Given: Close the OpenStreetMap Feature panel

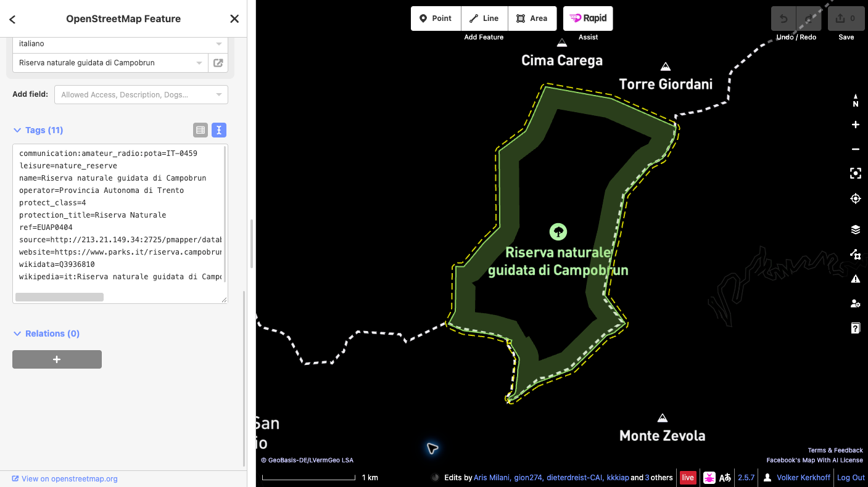Looking at the screenshot, I should pos(234,19).
